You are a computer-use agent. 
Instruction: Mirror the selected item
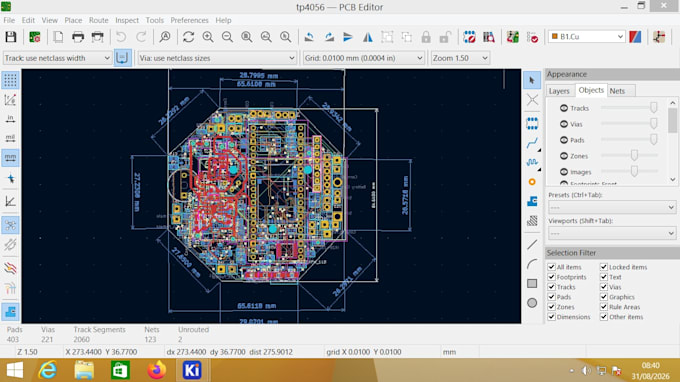coord(368,37)
